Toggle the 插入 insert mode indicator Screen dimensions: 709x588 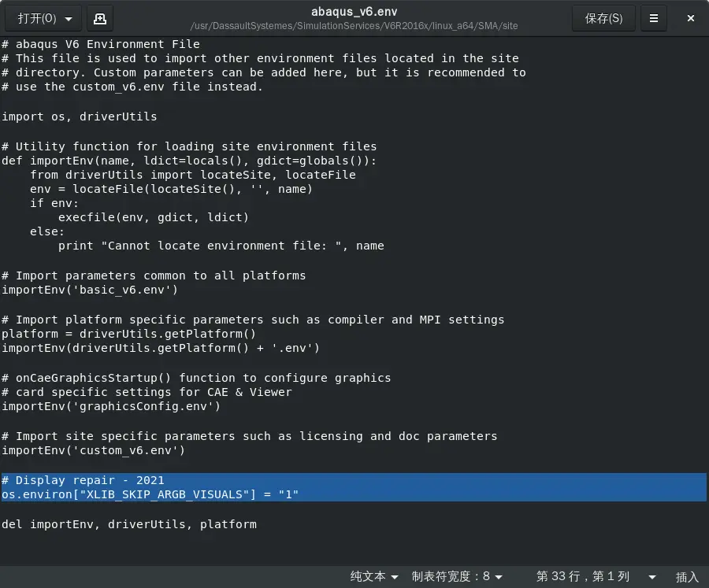coord(687,577)
